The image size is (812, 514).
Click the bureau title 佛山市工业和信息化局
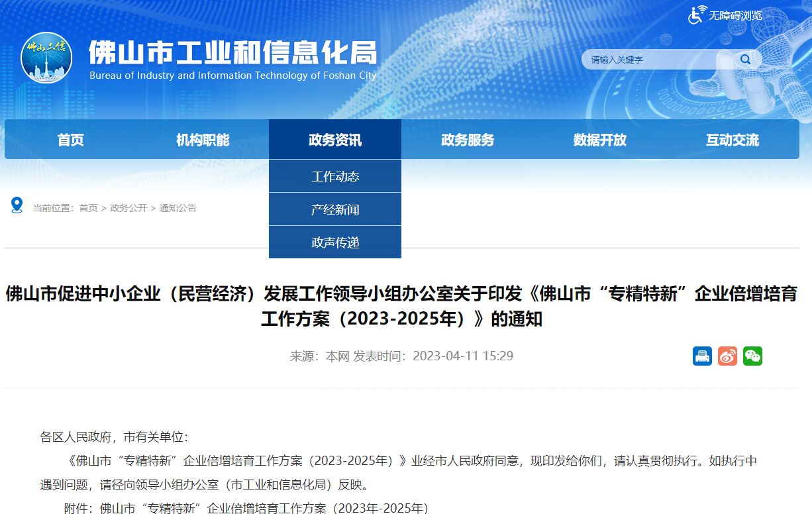click(x=233, y=52)
